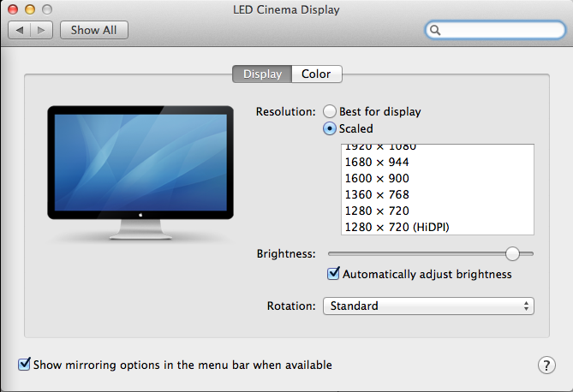Choose 1360 × 768 resolution

438,194
